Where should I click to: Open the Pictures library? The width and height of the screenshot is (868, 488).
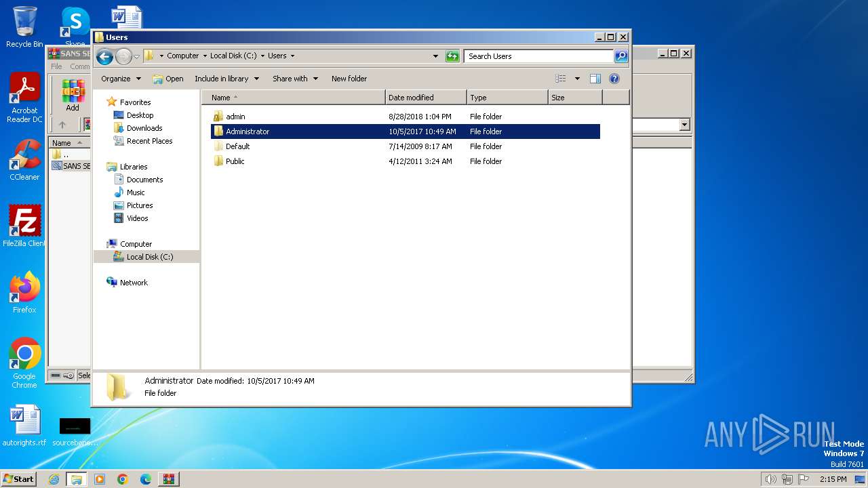140,205
